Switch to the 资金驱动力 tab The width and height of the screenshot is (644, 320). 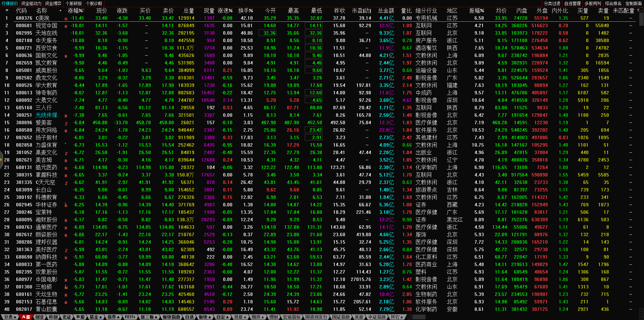pos(31,3)
